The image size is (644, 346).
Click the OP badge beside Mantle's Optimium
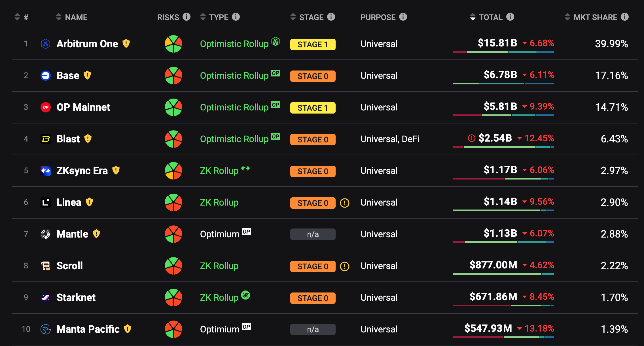point(246,232)
